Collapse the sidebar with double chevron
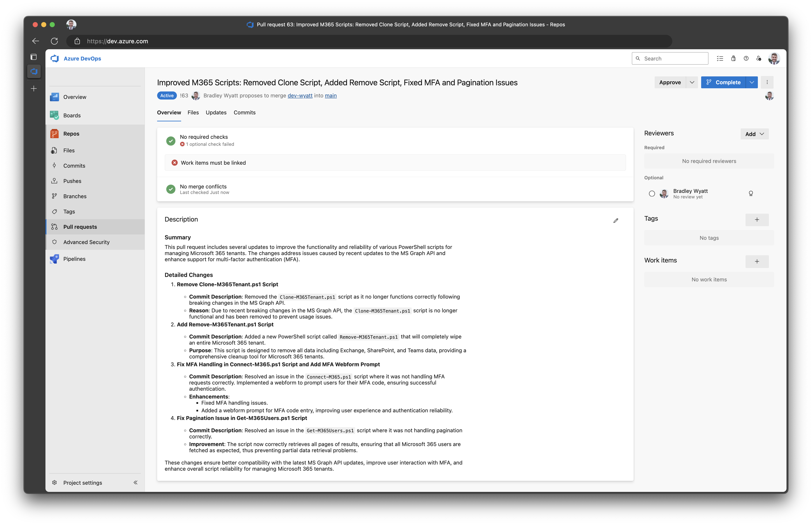The image size is (812, 525). 135,482
